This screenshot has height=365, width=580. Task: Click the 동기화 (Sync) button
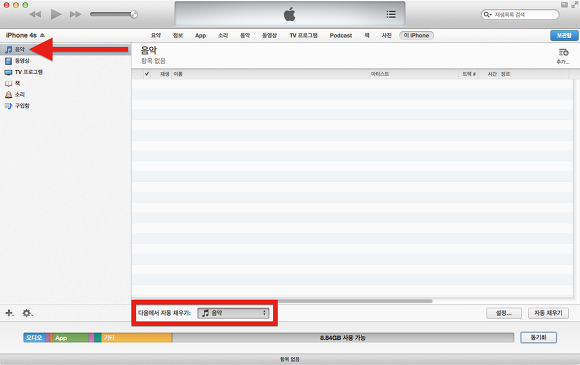pos(538,337)
